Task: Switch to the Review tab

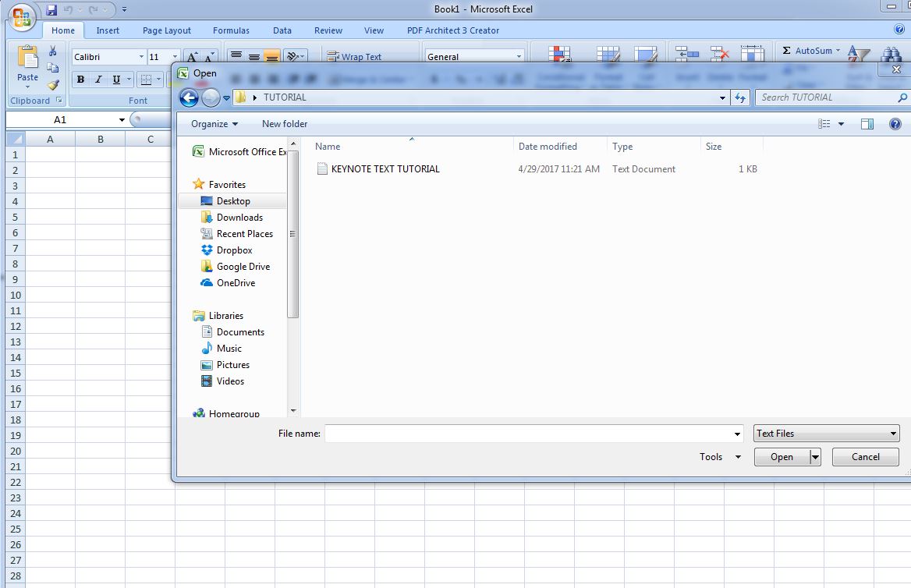Action: click(x=328, y=30)
